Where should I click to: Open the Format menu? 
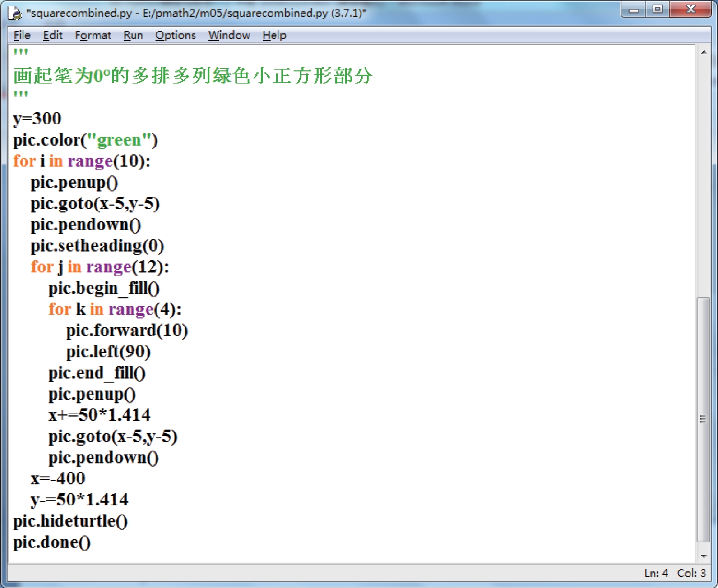coord(93,35)
